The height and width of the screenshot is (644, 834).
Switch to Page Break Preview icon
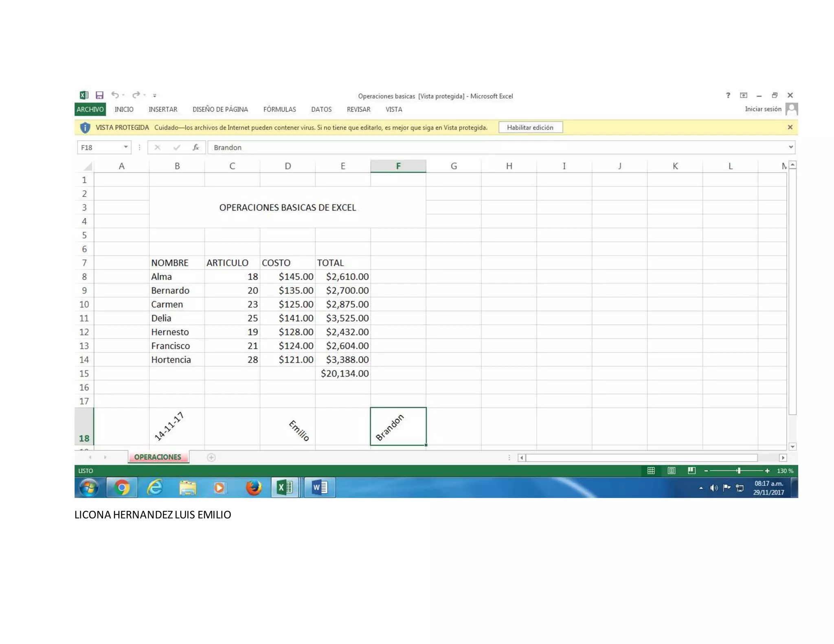coord(691,471)
